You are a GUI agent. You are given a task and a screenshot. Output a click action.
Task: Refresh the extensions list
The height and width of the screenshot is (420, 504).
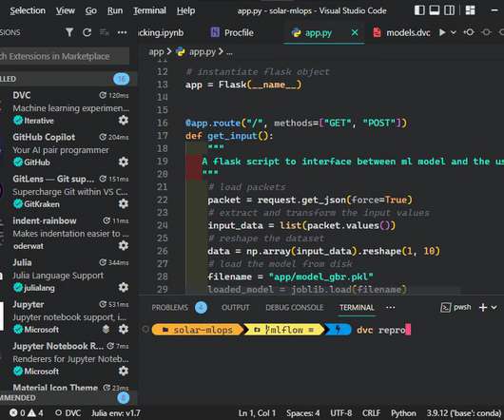click(x=87, y=32)
